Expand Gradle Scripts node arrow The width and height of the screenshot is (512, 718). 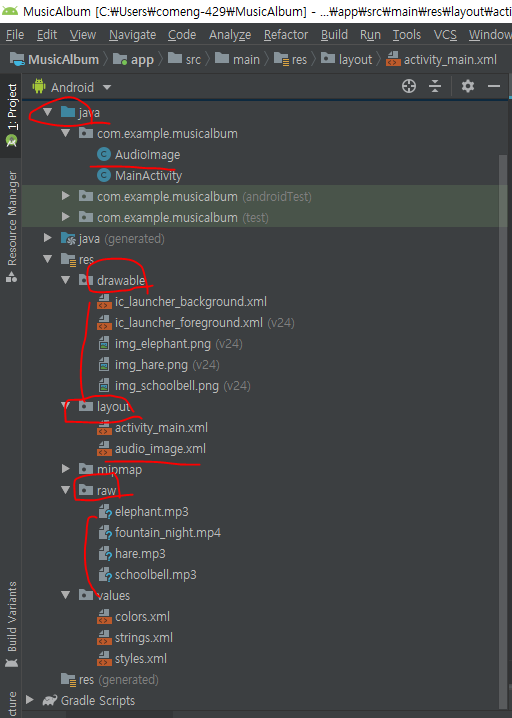point(30,700)
